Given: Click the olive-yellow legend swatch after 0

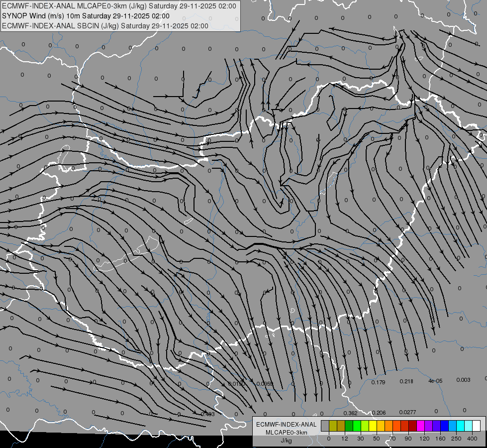Looking at the screenshot, I should pos(333,426).
